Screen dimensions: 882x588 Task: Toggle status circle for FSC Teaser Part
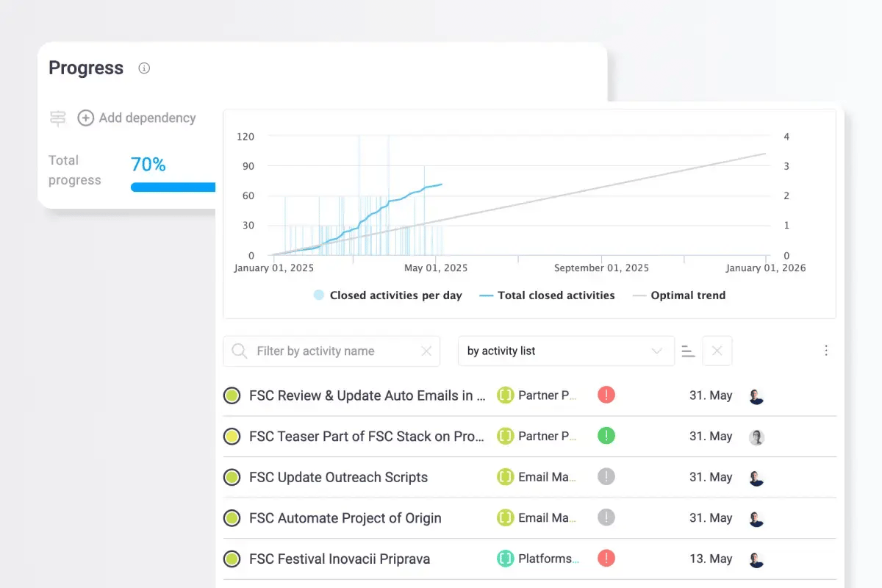pyautogui.click(x=232, y=437)
